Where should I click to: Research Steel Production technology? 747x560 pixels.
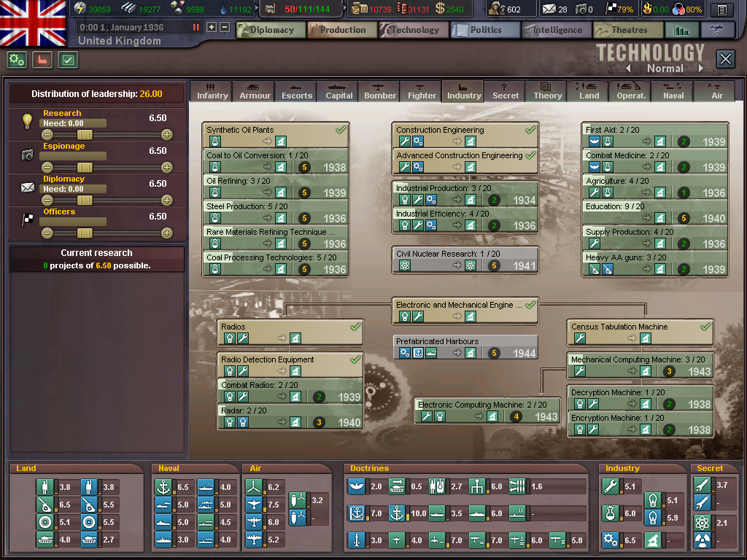pos(276,212)
